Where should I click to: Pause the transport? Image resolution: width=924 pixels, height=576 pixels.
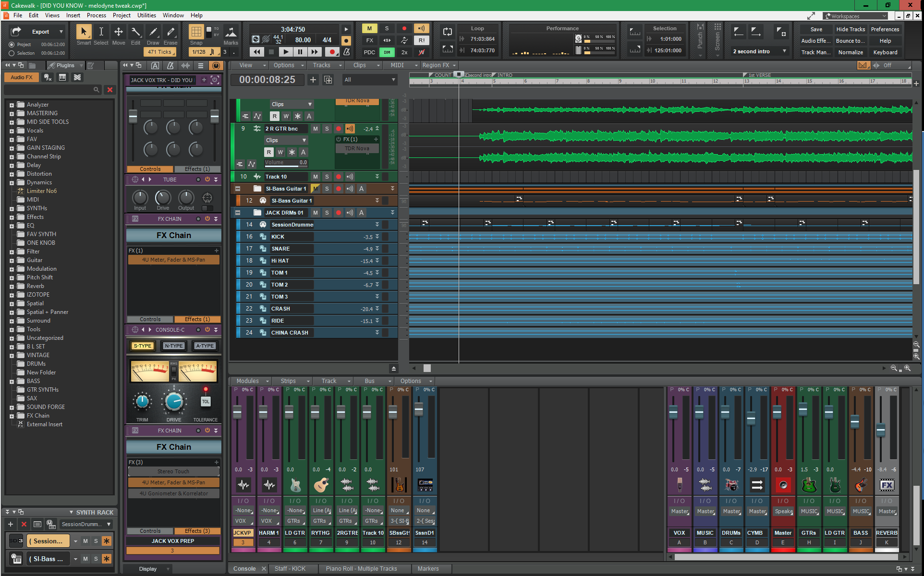300,52
